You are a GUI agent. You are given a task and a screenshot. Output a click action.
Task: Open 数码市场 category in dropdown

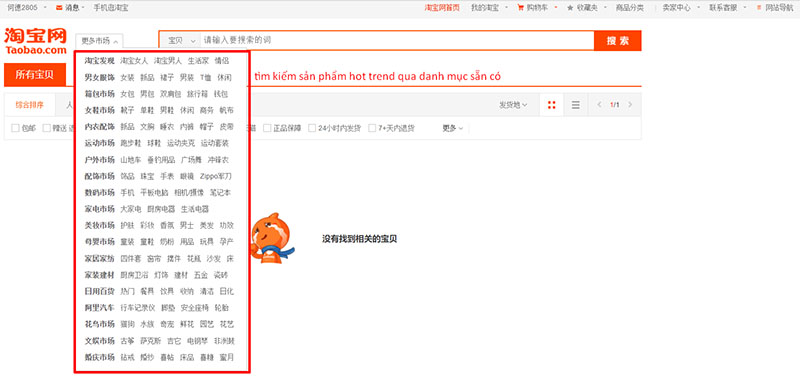tap(99, 192)
